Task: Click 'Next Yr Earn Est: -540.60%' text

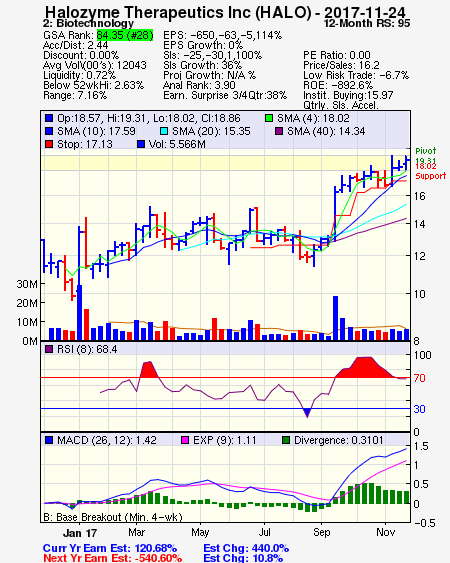Action: click(x=112, y=558)
